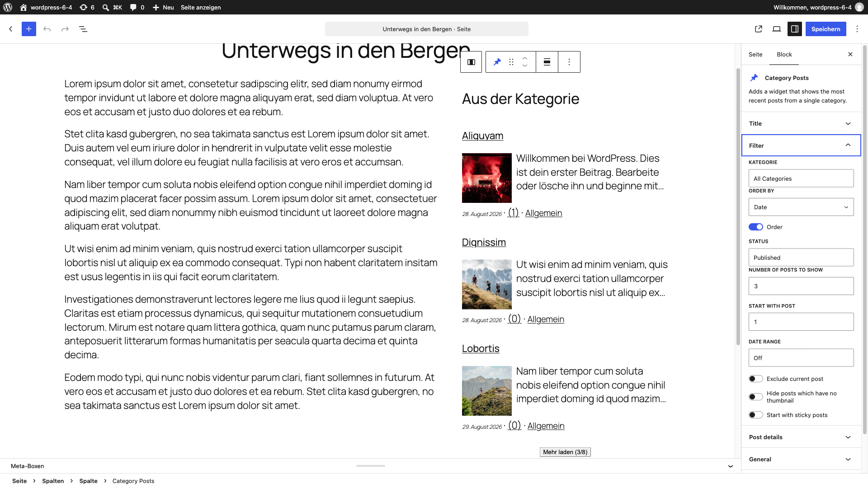This screenshot has width=868, height=488.
Task: Move the block up
Action: click(x=525, y=58)
